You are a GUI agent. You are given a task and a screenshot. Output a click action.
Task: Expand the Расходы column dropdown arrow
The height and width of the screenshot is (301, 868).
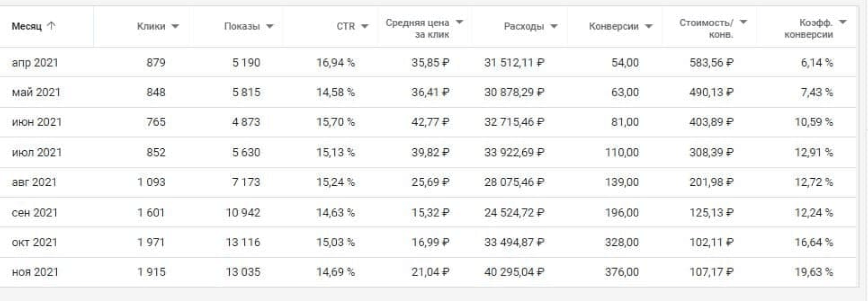pyautogui.click(x=554, y=27)
